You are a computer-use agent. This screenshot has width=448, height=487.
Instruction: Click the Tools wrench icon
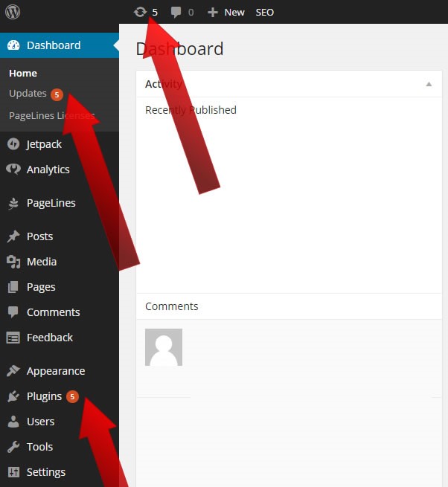tap(13, 447)
